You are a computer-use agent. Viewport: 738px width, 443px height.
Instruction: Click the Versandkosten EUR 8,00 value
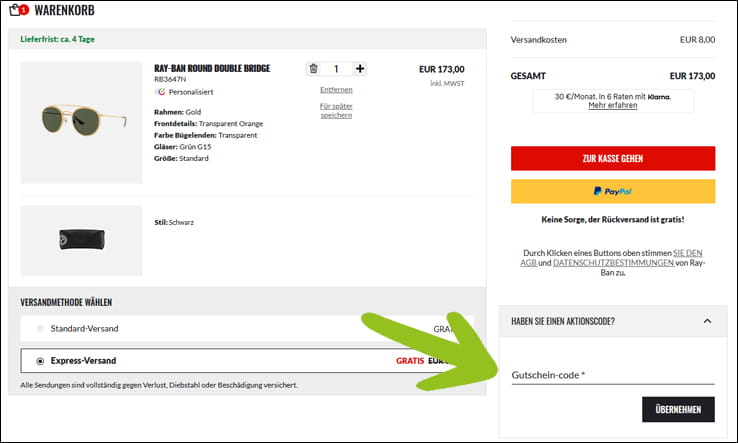(x=697, y=40)
